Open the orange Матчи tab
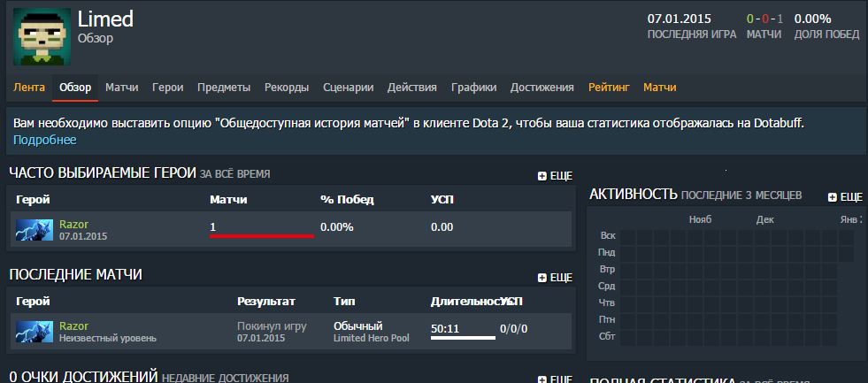The image size is (868, 383). (x=660, y=88)
